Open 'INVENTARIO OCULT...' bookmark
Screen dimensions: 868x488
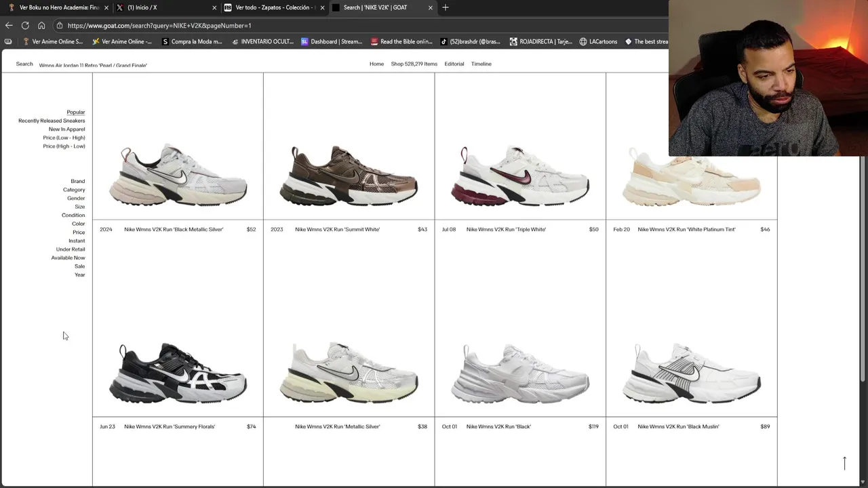coord(262,41)
